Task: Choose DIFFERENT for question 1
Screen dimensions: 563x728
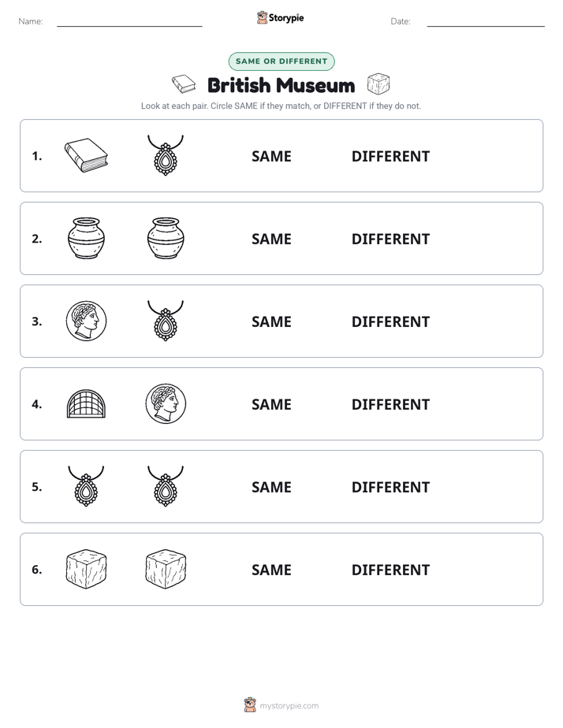Action: click(x=390, y=157)
